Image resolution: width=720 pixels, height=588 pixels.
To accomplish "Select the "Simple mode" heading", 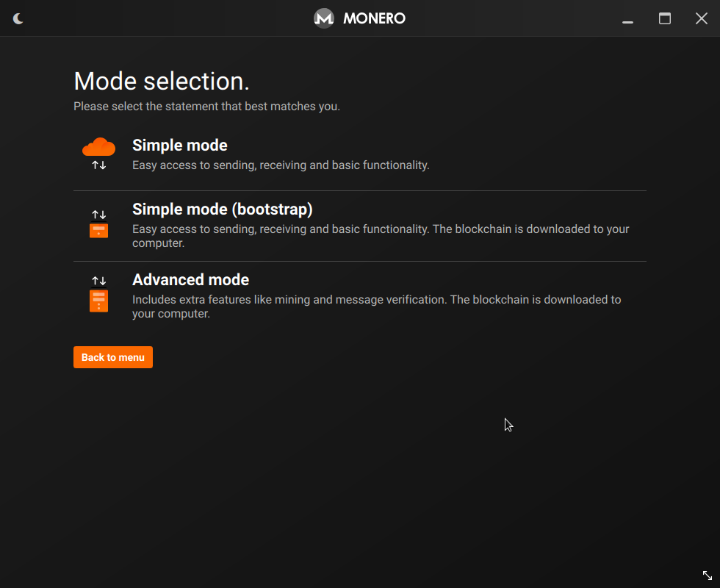I will coord(179,146).
